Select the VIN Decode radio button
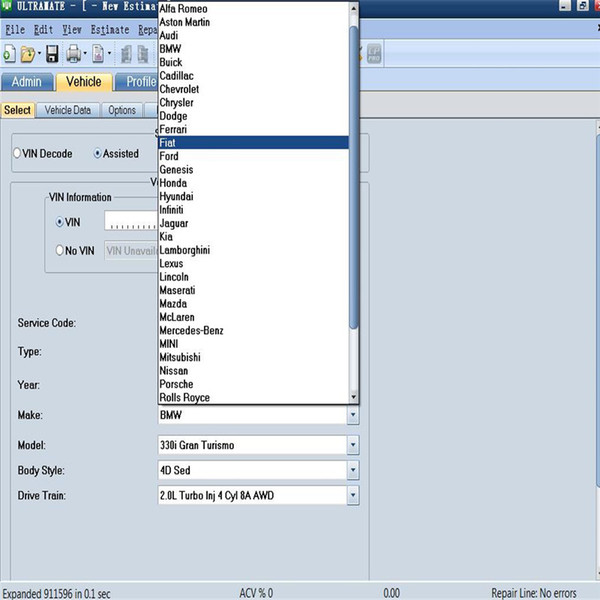Viewport: 600px width, 600px height. pyautogui.click(x=17, y=153)
